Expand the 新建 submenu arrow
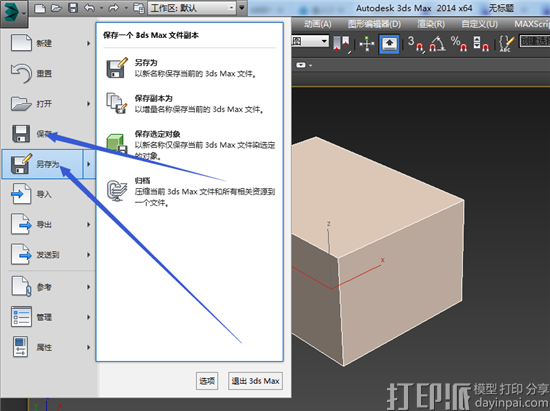 (89, 43)
